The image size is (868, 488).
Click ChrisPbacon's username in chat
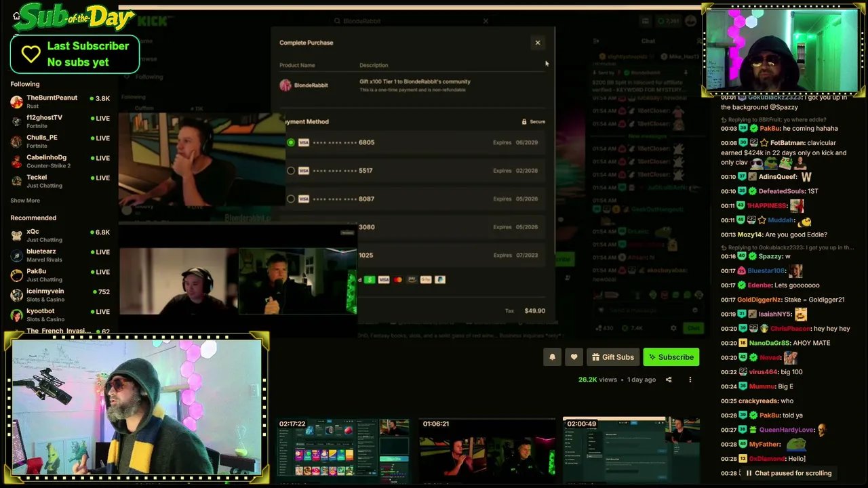[791, 329]
